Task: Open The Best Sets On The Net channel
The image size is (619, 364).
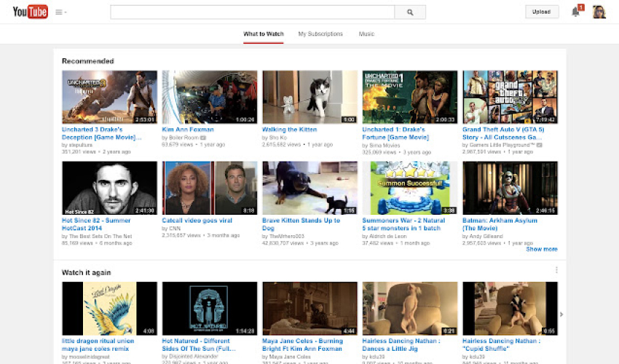Action: pos(100,237)
